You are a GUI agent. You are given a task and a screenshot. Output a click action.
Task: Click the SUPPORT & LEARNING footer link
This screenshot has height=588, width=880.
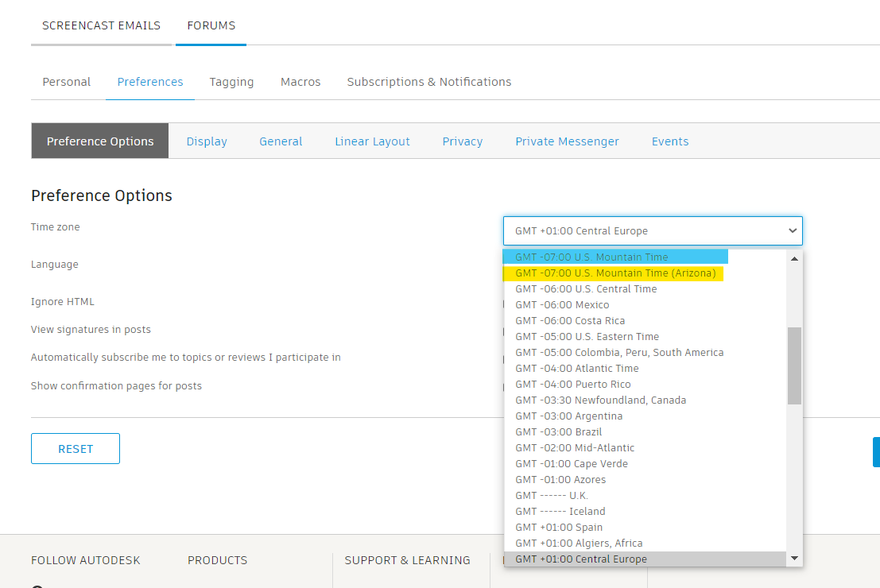coord(407,559)
